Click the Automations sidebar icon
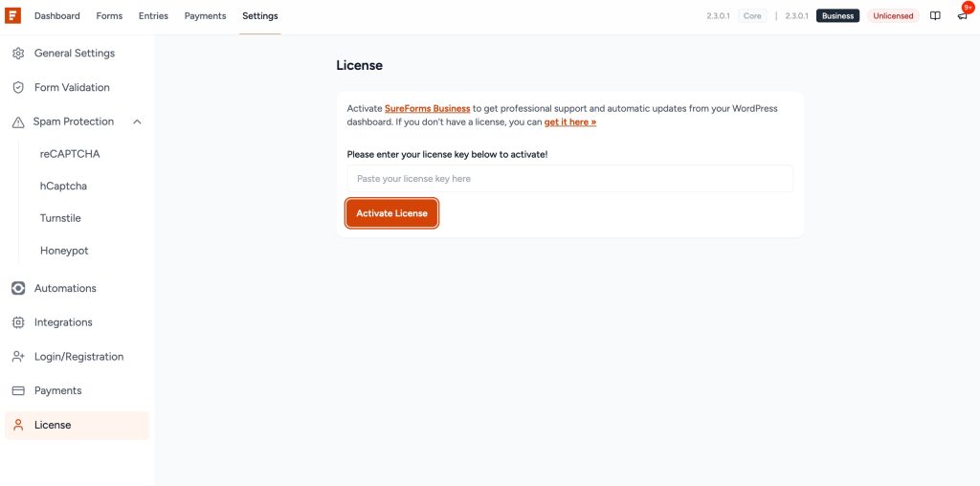 point(17,288)
